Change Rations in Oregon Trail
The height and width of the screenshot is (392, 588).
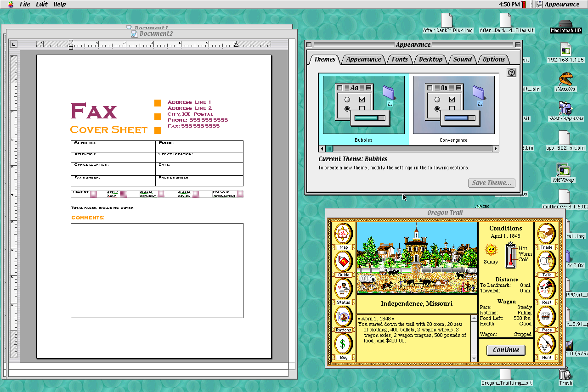tap(343, 317)
